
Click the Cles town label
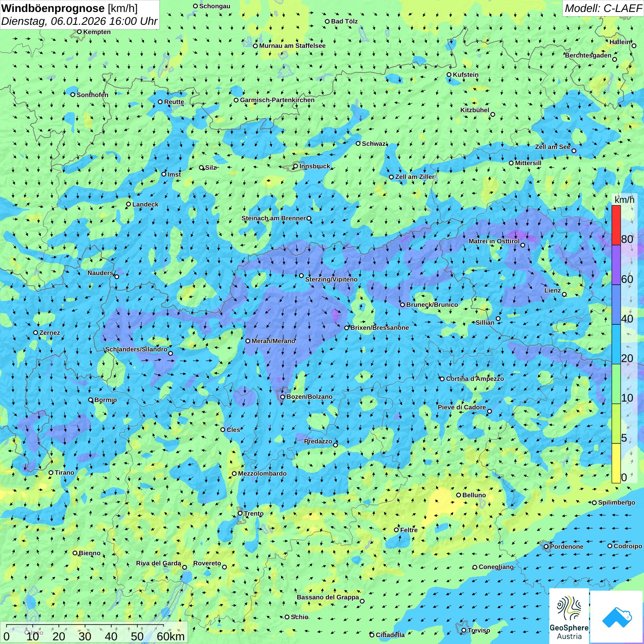pyautogui.click(x=233, y=430)
